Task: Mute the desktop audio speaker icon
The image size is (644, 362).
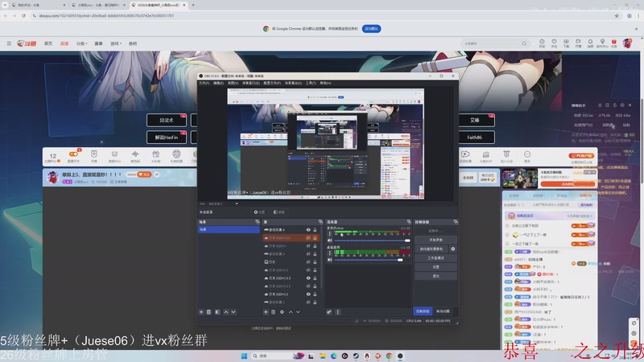Action: pyautogui.click(x=329, y=260)
